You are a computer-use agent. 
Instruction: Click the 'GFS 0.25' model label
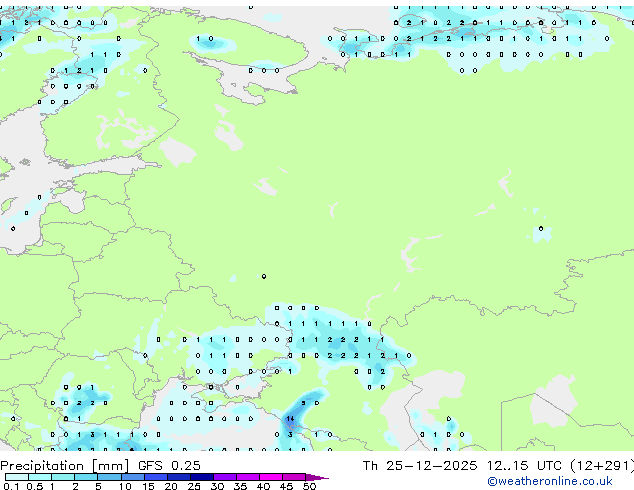click(169, 466)
